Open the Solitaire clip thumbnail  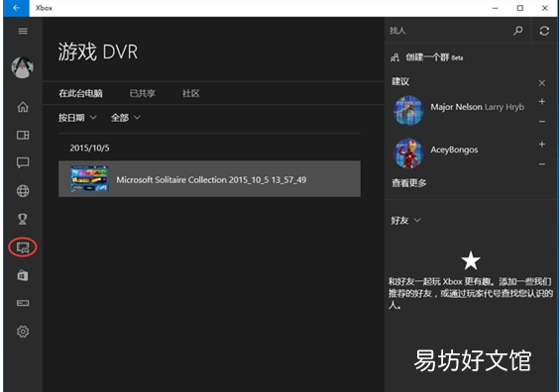tap(89, 179)
